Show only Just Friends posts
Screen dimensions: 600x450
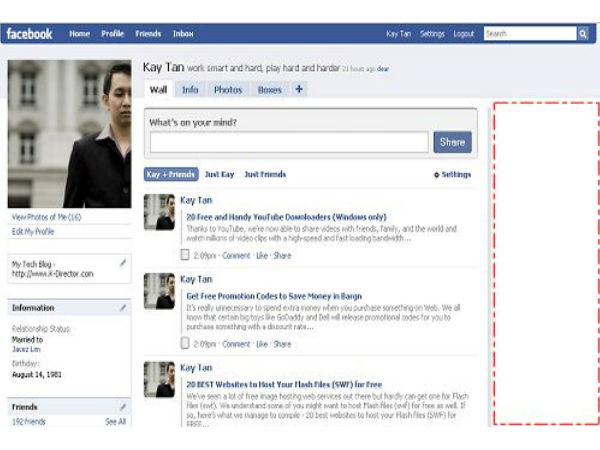point(265,174)
